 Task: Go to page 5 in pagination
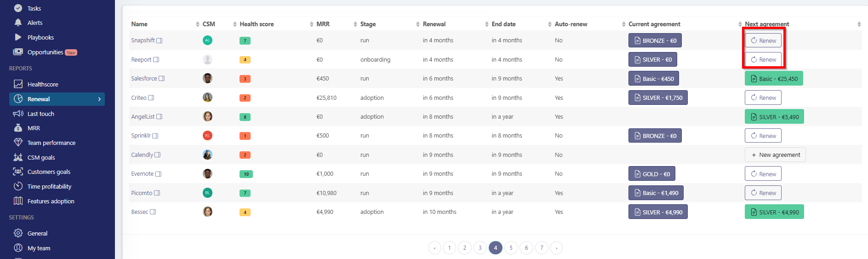tap(511, 248)
